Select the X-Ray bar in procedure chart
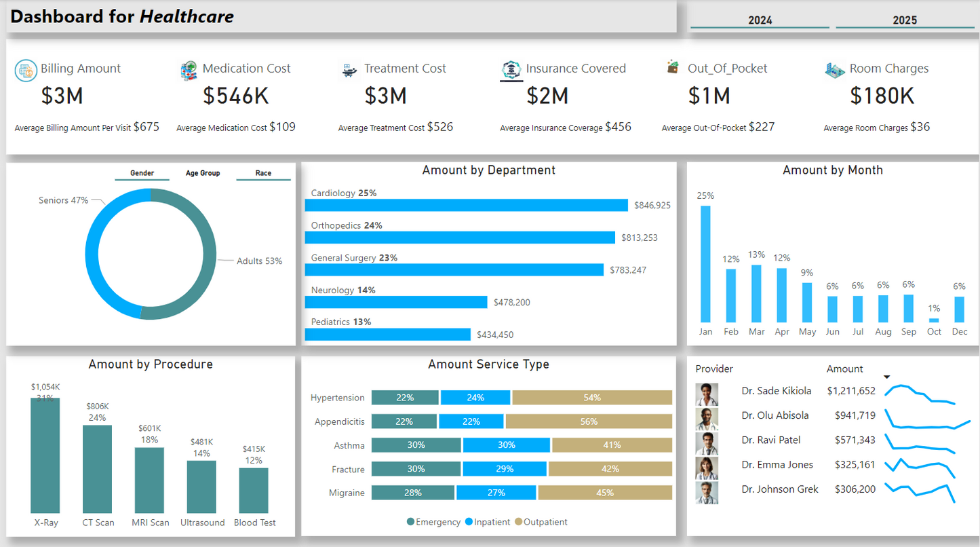The image size is (980, 547). [x=45, y=455]
